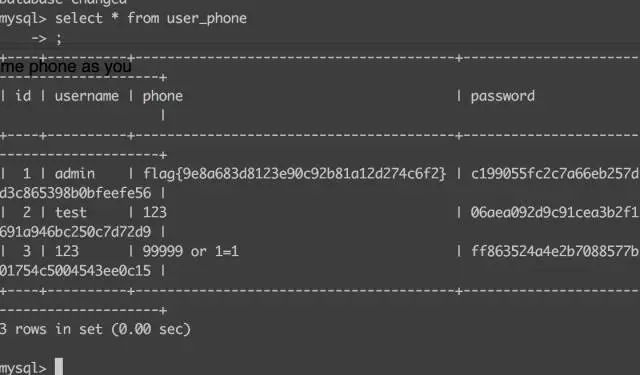Click the 'admin' username cell
This screenshot has height=375, width=640.
tap(75, 174)
